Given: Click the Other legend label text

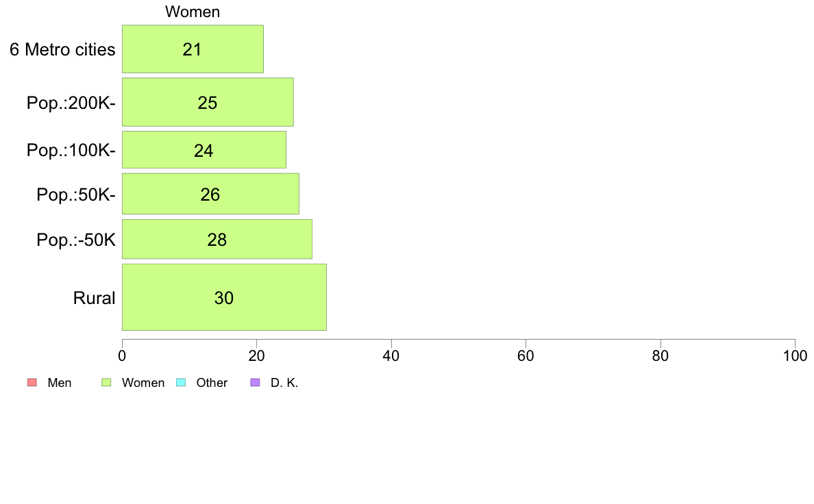Looking at the screenshot, I should tap(212, 383).
